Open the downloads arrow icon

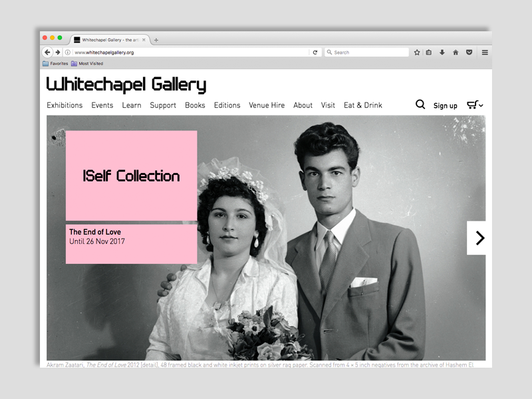click(x=442, y=53)
